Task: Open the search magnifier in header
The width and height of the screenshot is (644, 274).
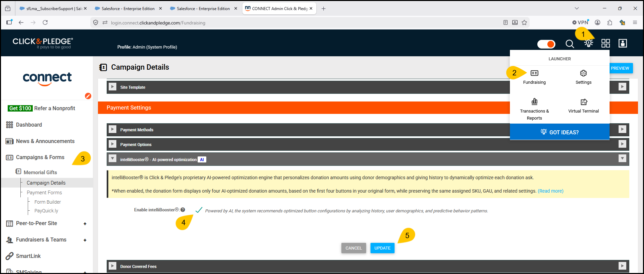Action: [570, 44]
